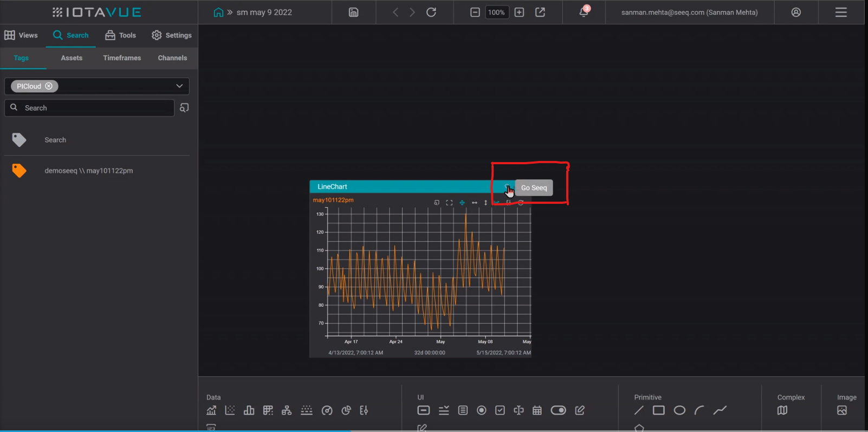
Task: Expand the PICloud data source dropdown
Action: [x=179, y=86]
